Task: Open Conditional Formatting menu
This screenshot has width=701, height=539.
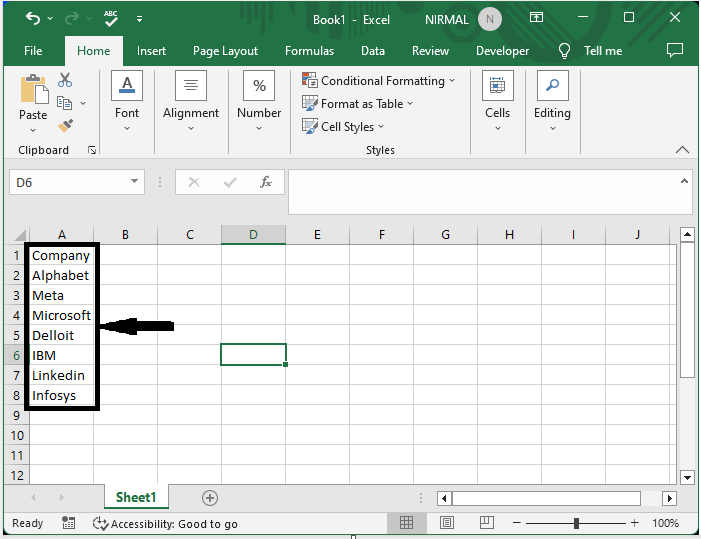Action: coord(378,81)
